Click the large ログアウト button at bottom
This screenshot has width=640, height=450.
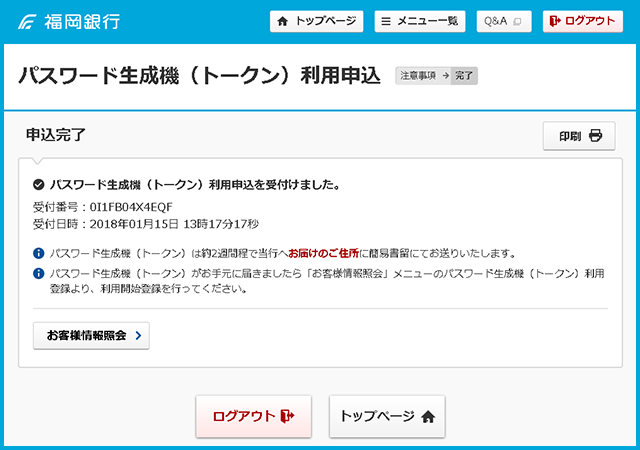(253, 416)
